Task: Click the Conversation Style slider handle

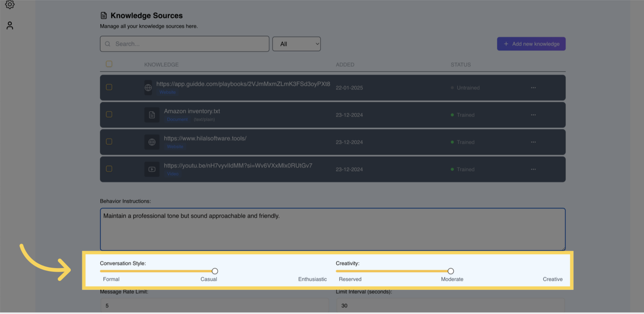Action: (x=215, y=271)
